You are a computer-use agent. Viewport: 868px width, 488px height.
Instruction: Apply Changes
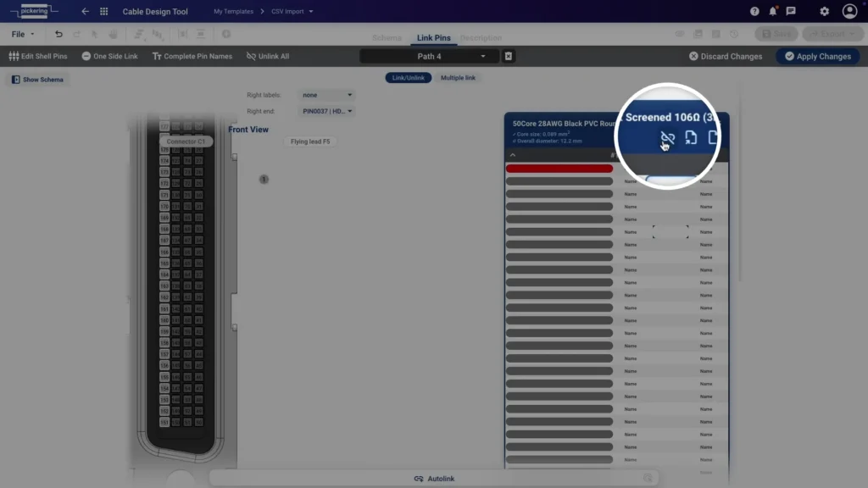click(x=818, y=56)
